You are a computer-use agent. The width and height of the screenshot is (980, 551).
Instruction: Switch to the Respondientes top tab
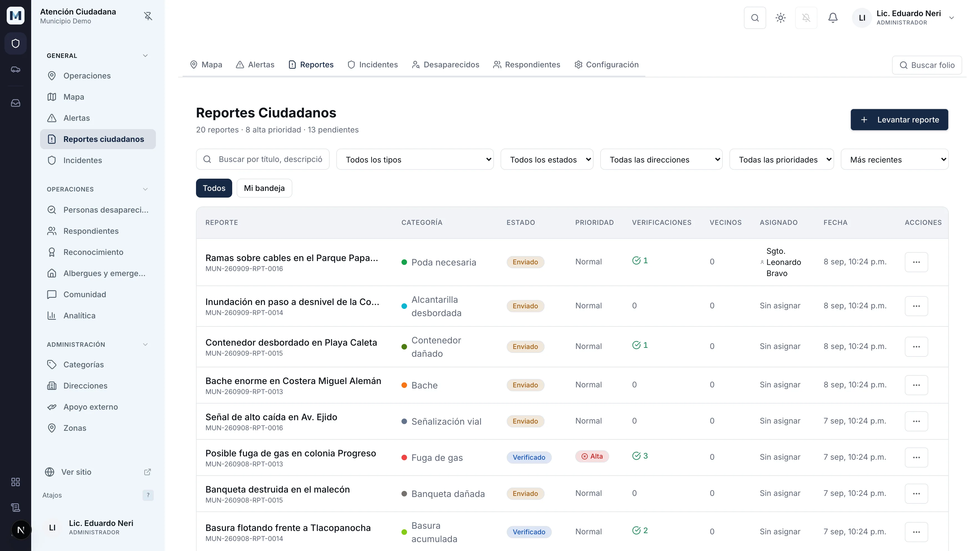point(527,65)
